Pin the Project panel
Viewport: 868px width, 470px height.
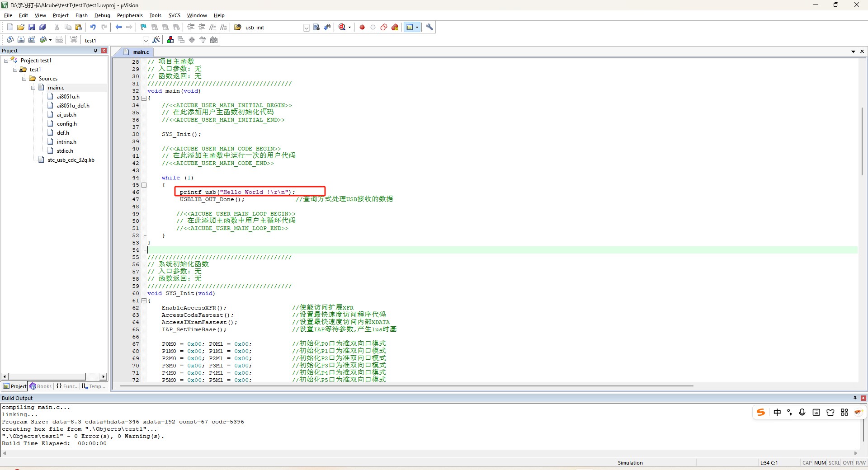point(95,51)
